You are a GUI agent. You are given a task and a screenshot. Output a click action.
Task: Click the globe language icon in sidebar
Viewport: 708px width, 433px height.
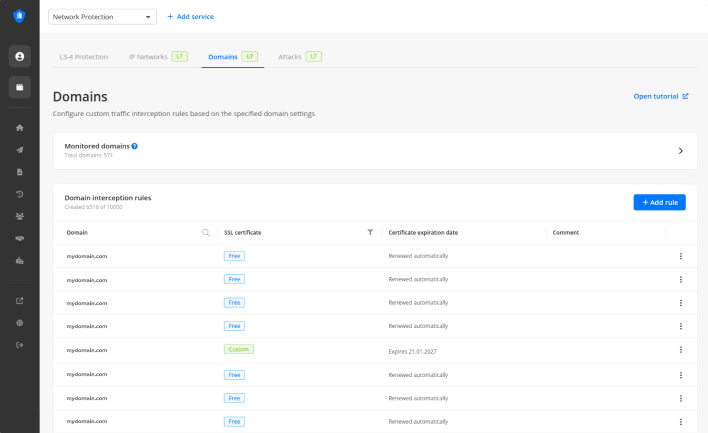tap(20, 323)
